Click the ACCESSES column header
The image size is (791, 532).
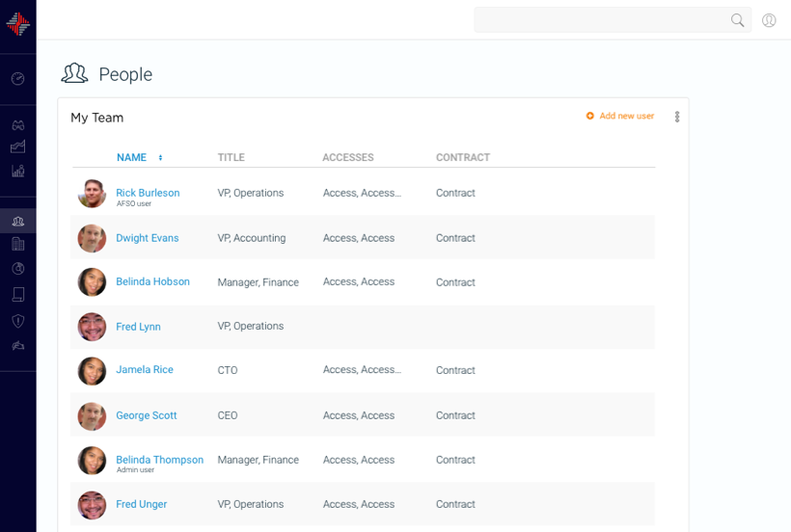tap(347, 158)
